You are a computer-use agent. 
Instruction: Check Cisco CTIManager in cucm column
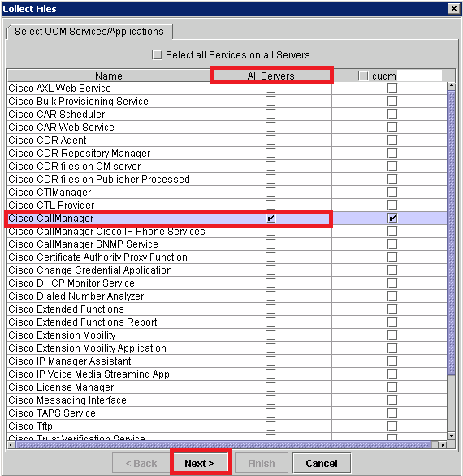pyautogui.click(x=392, y=193)
